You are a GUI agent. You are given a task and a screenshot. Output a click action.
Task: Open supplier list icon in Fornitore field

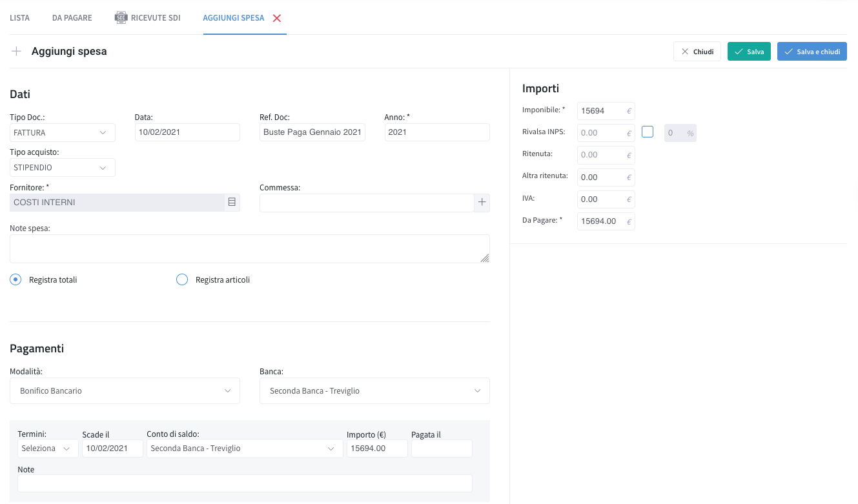click(x=232, y=203)
